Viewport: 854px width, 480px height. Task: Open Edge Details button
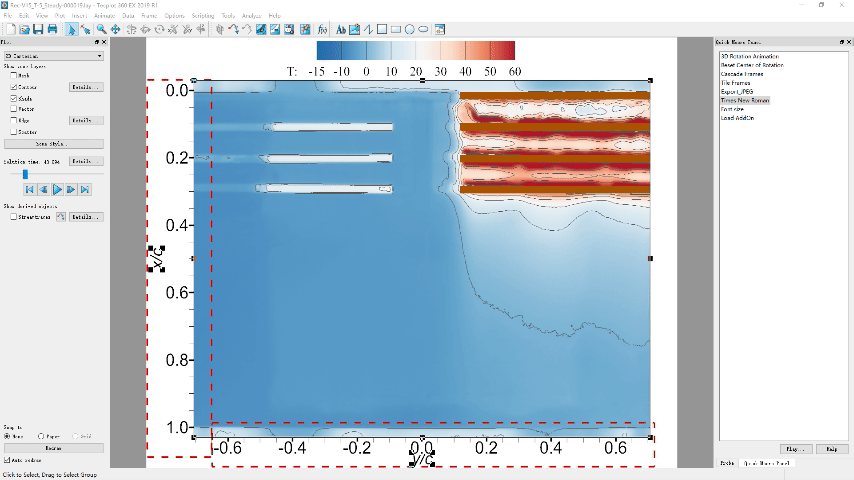[x=86, y=120]
